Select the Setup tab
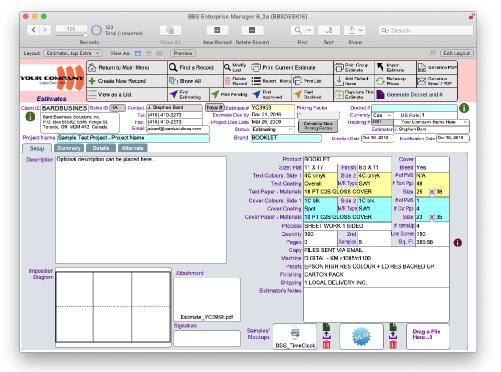Screen dimensions: 501x372 (x=37, y=148)
